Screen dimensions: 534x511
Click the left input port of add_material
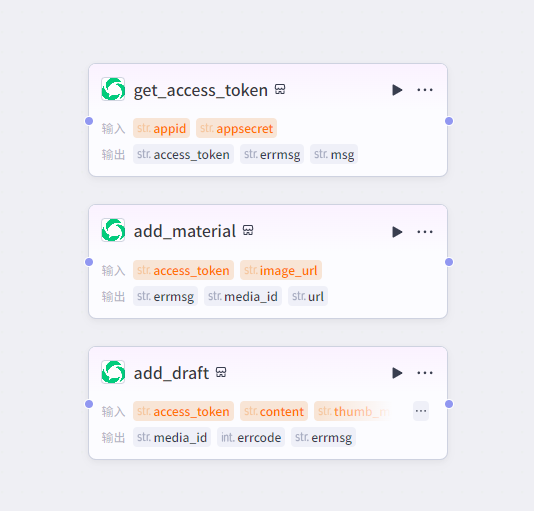[x=89, y=262]
